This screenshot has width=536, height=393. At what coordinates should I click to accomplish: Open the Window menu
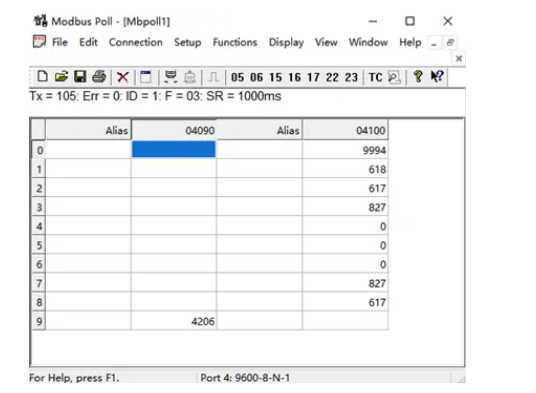click(368, 42)
